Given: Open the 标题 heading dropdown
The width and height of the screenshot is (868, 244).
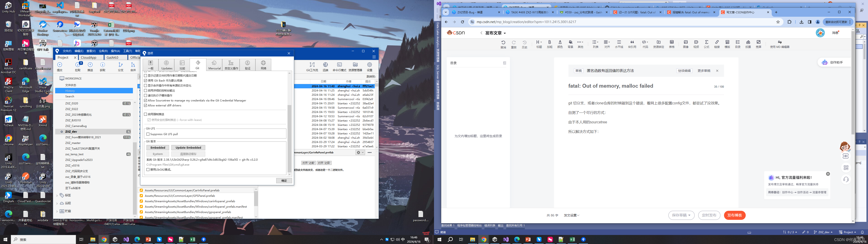Looking at the screenshot, I should (539, 42).
